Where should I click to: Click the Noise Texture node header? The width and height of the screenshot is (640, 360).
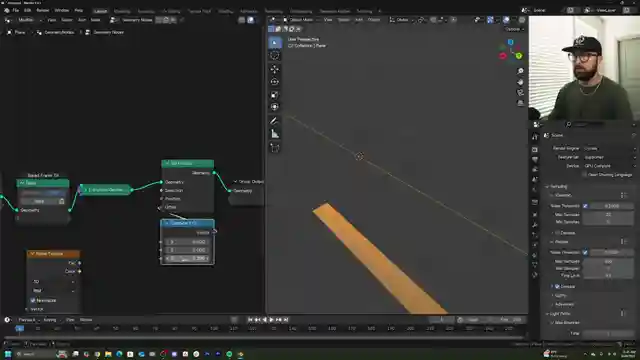(53, 254)
